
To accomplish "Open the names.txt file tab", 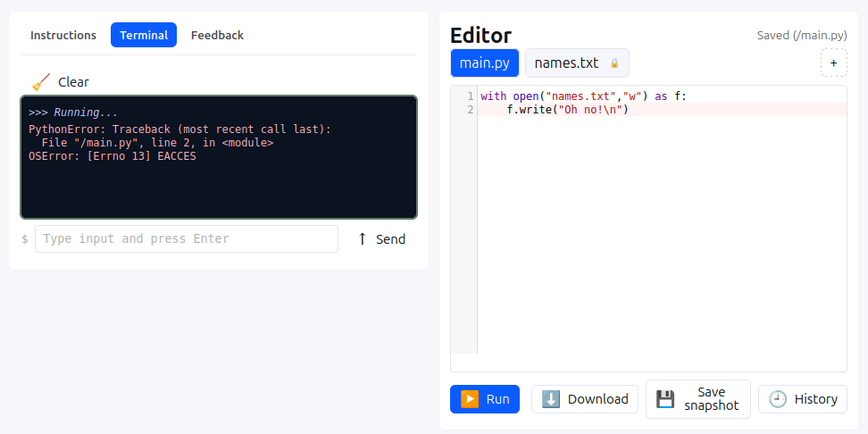I will coord(577,63).
